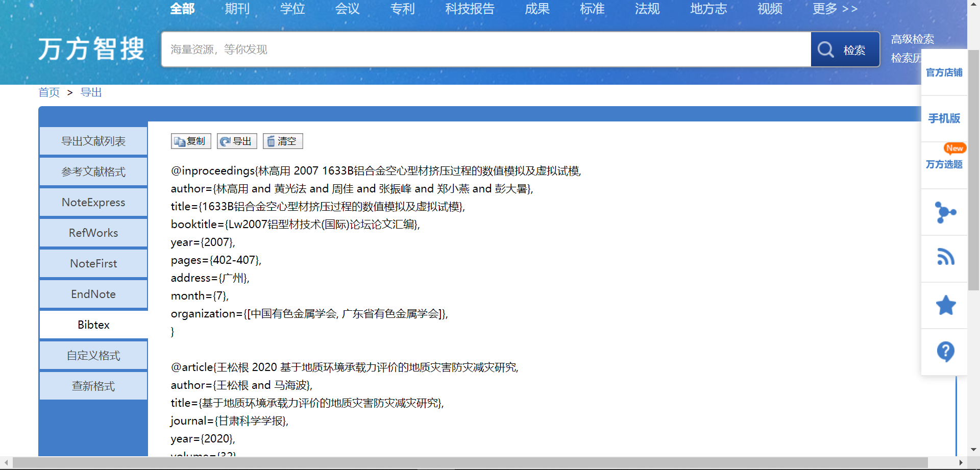
Task: Select 法规 search category
Action: (x=648, y=9)
